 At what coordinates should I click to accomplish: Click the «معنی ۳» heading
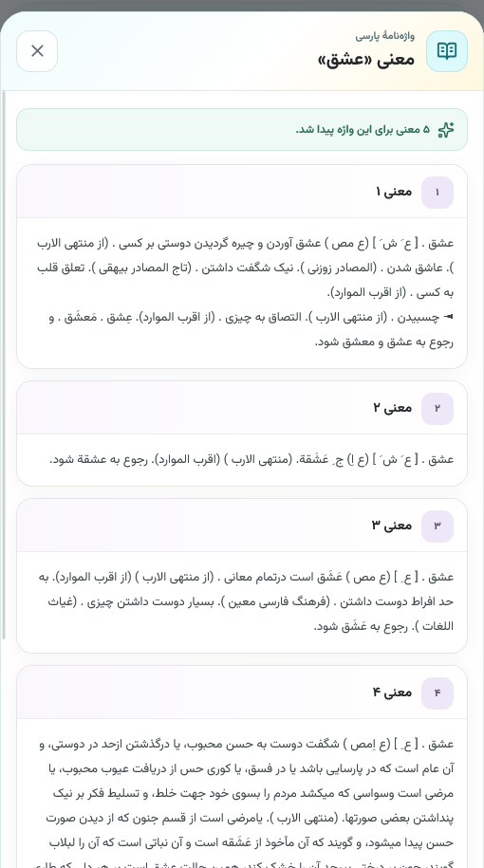pyautogui.click(x=392, y=526)
